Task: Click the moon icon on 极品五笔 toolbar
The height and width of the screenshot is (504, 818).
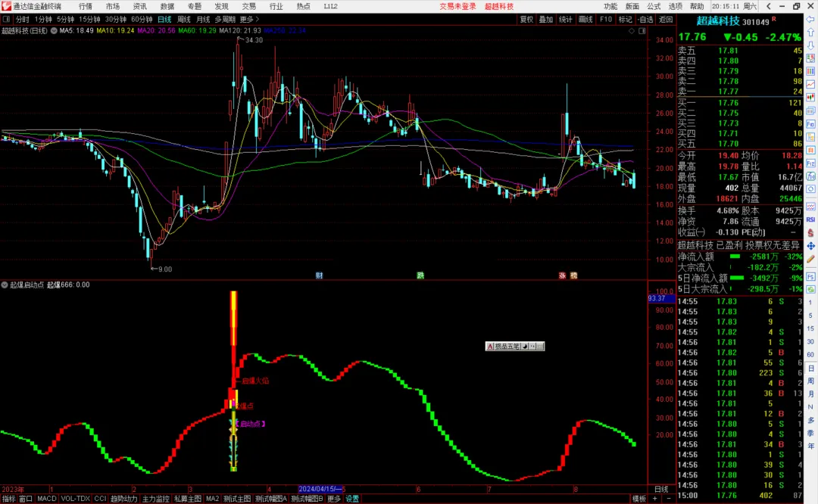Action: point(525,346)
